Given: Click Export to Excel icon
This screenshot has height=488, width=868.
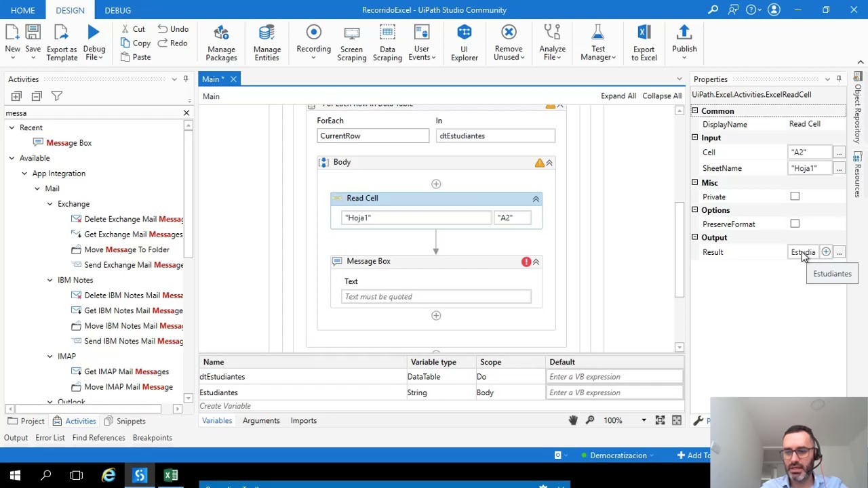Looking at the screenshot, I should pyautogui.click(x=644, y=34).
